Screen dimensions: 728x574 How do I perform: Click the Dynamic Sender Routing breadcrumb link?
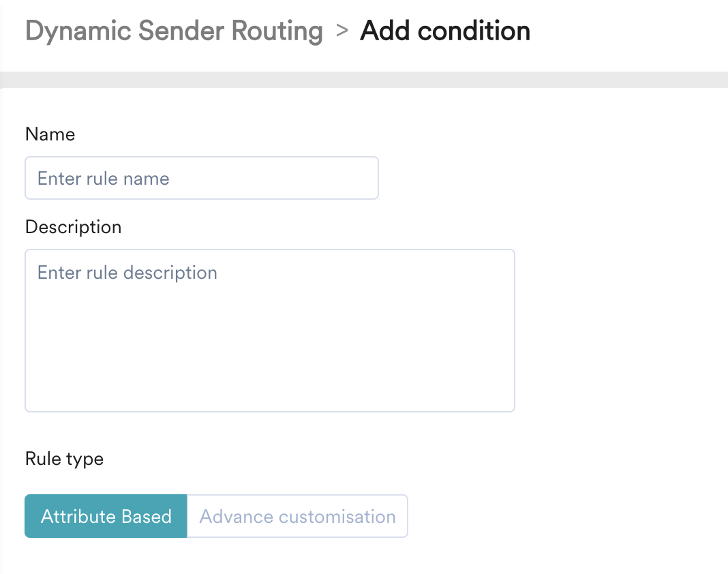(x=174, y=31)
